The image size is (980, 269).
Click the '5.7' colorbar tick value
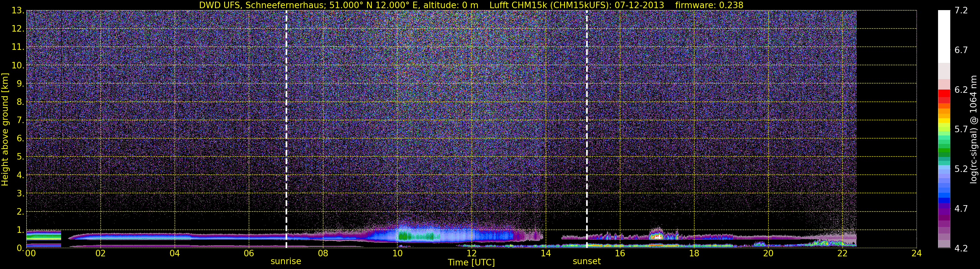click(961, 129)
